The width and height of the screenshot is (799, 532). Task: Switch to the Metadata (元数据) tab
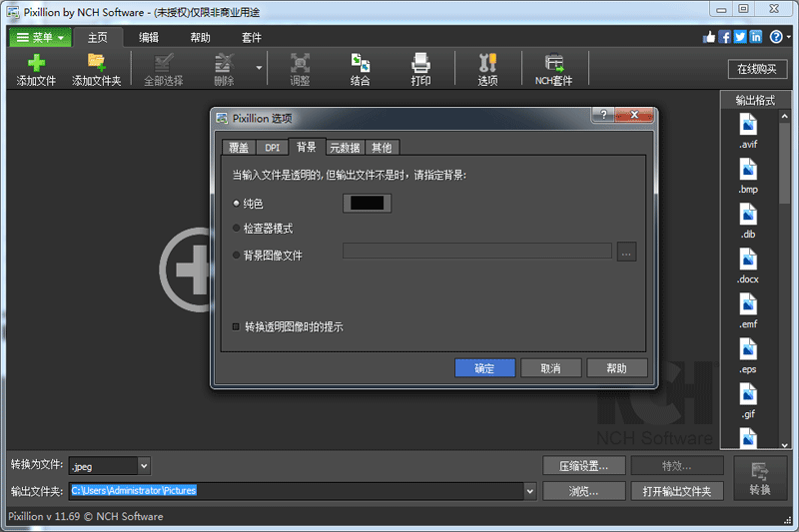[345, 148]
